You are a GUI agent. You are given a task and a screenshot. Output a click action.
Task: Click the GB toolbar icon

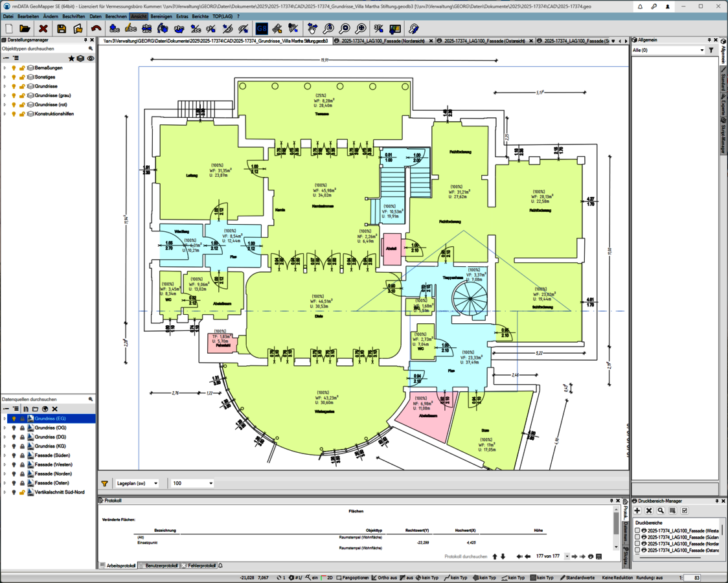point(261,29)
